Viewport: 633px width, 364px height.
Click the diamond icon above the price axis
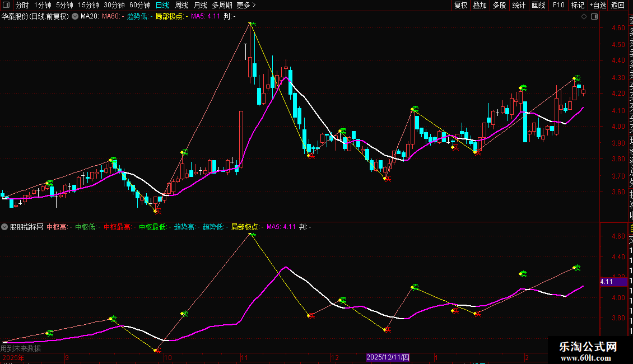(584, 17)
